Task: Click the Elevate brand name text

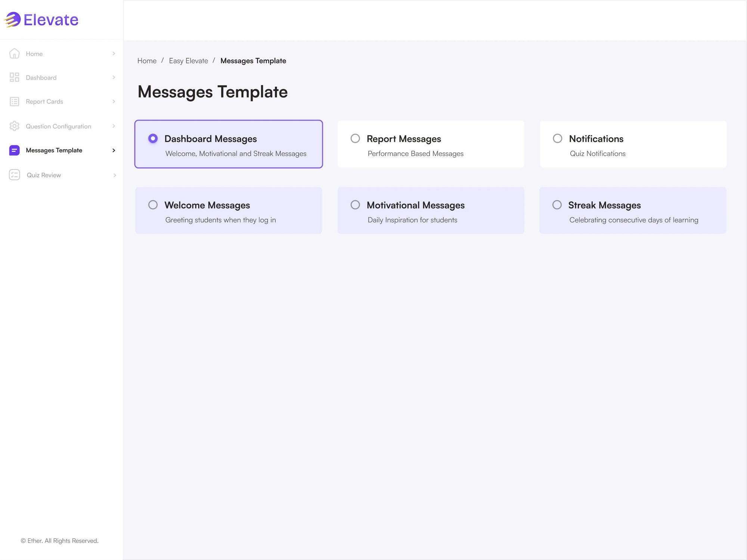Action: coord(51,20)
